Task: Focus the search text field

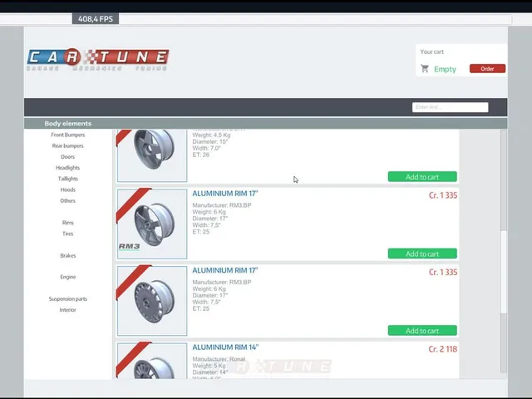Action: click(450, 107)
